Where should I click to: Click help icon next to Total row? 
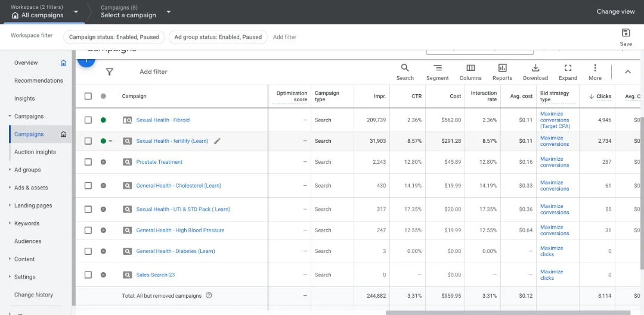click(209, 295)
